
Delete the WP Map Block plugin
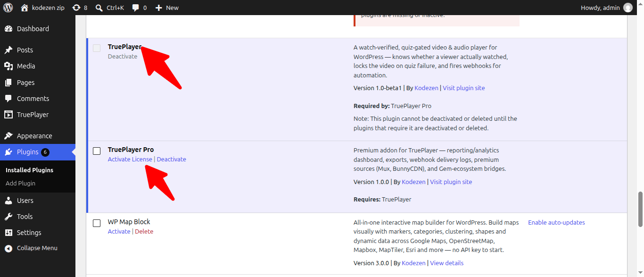tap(144, 231)
